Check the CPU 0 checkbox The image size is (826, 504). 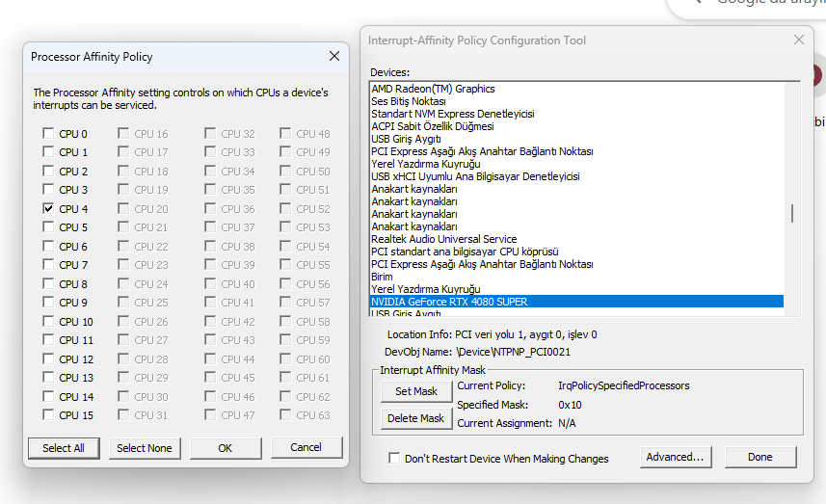[x=48, y=134]
